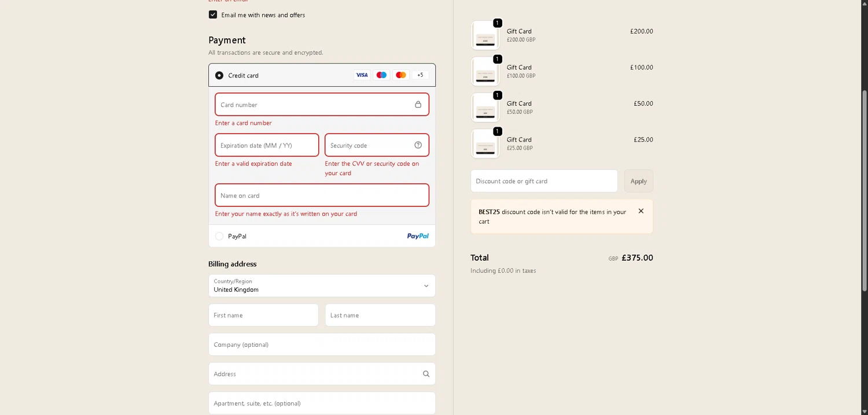868x415 pixels.
Task: Open the security code help icon
Action: coord(418,145)
